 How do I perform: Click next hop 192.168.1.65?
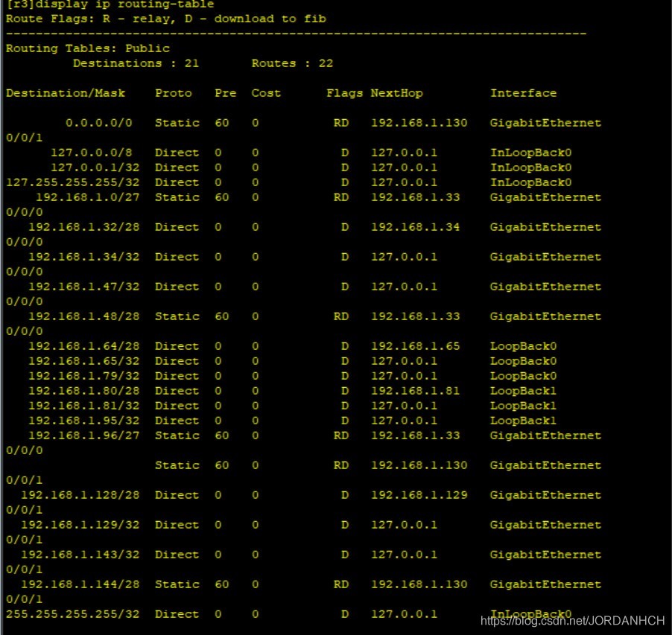(x=415, y=346)
